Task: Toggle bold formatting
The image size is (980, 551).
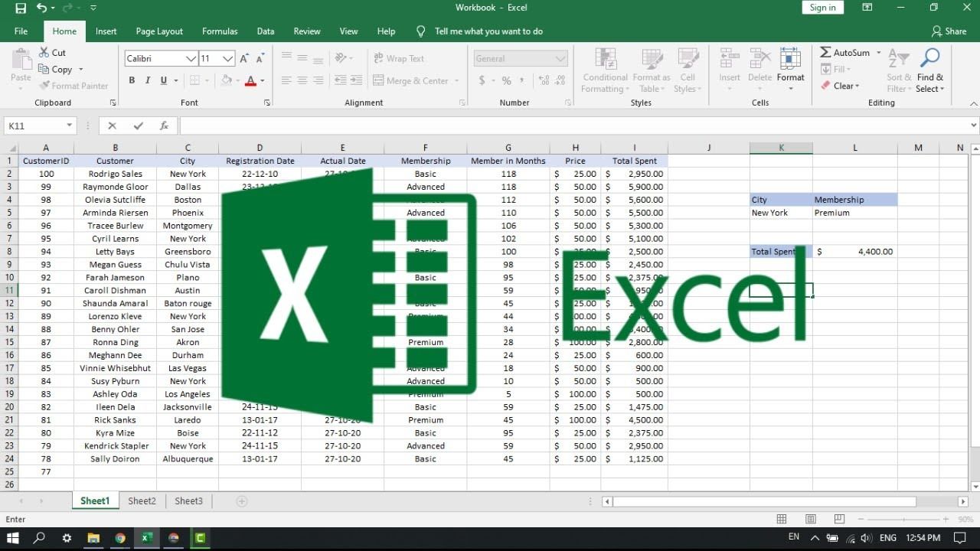Action: (132, 80)
